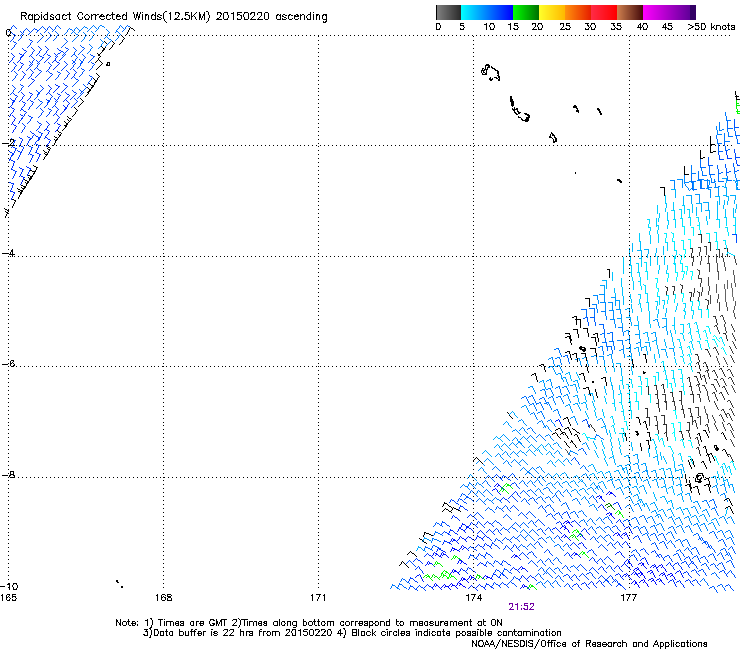
Task: Click longitude label '177' on bottom axis
Action: pos(629,598)
